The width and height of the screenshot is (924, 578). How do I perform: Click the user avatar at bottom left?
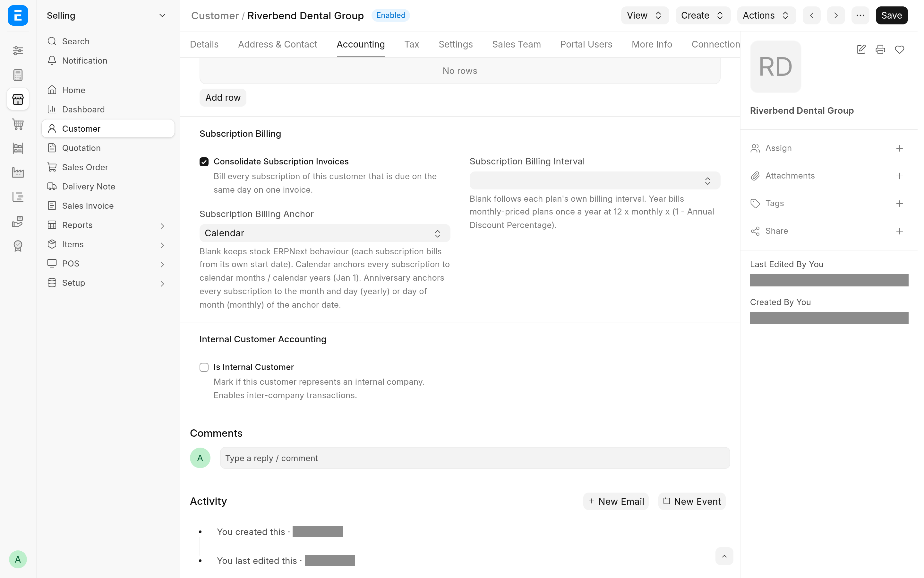18,559
